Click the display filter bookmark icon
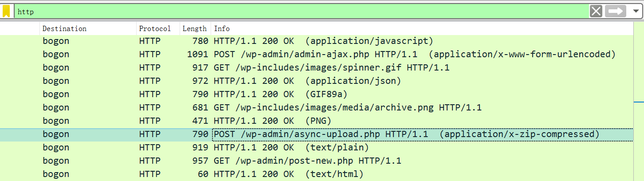Image resolution: width=644 pixels, height=181 pixels. (x=6, y=11)
